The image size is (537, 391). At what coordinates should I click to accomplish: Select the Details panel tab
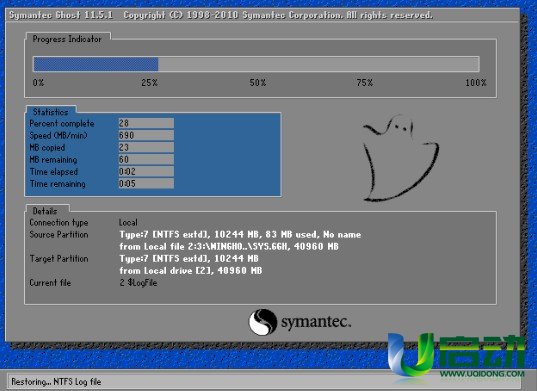pyautogui.click(x=45, y=211)
